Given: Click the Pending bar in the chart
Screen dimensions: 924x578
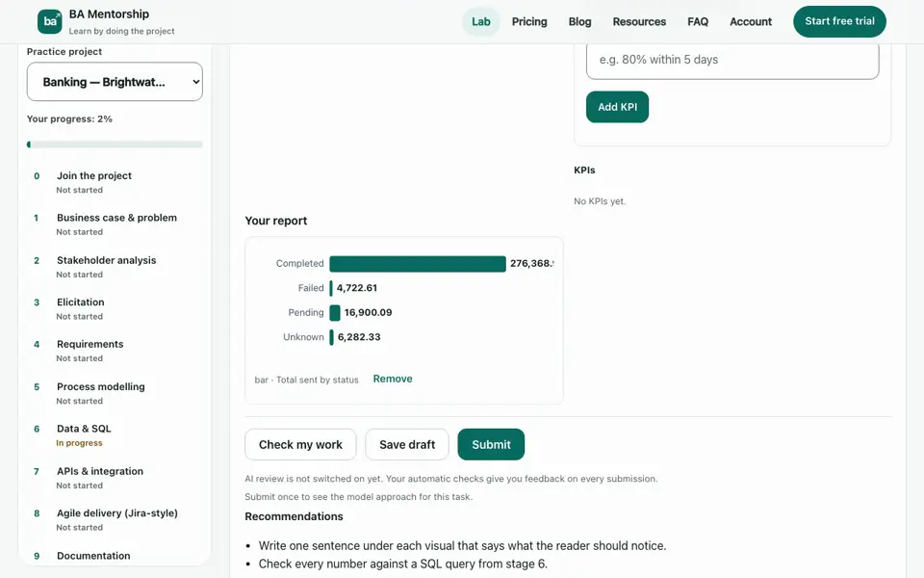Looking at the screenshot, I should coord(335,312).
